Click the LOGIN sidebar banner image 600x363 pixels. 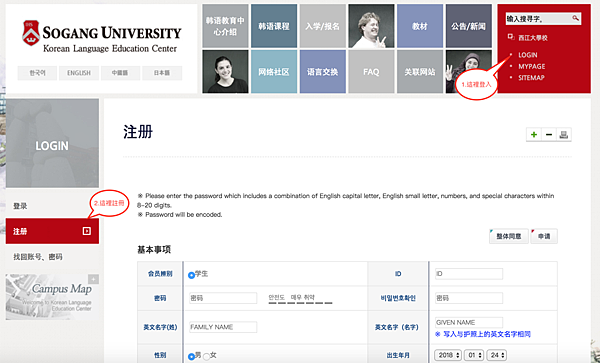point(52,143)
